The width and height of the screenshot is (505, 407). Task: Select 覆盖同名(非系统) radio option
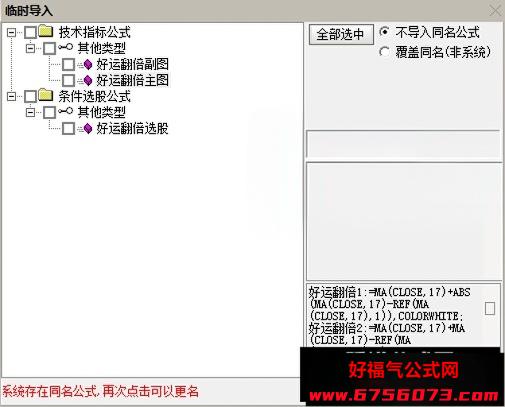pyautogui.click(x=384, y=52)
